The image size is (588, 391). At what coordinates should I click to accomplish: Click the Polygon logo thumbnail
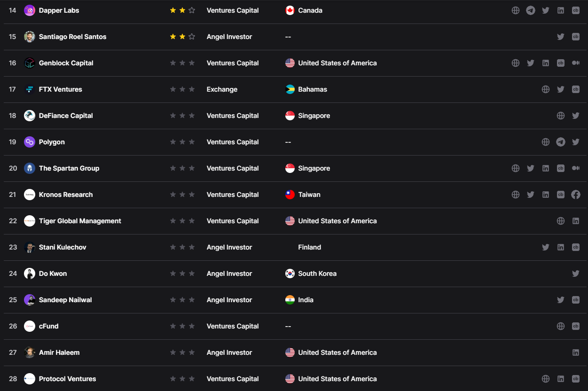click(30, 142)
